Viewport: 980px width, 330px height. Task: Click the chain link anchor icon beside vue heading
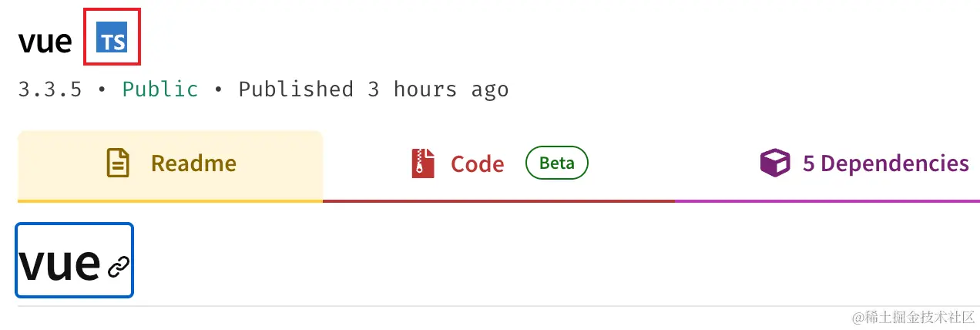click(118, 267)
